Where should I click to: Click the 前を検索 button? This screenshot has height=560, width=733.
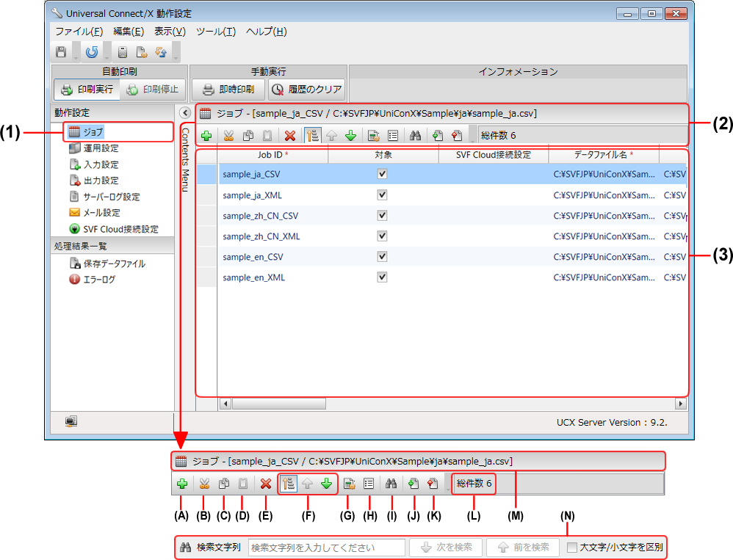coord(523,548)
